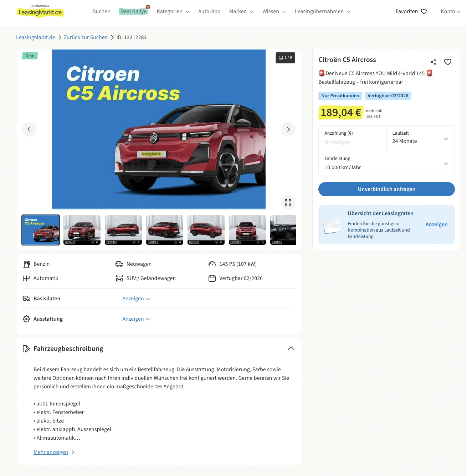The image size is (467, 476).
Task: Open the Kategorien menu
Action: 173,11
